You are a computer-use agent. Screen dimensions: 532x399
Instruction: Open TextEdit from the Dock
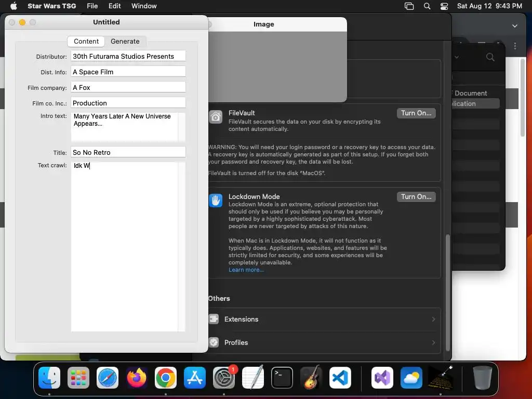[x=253, y=378]
